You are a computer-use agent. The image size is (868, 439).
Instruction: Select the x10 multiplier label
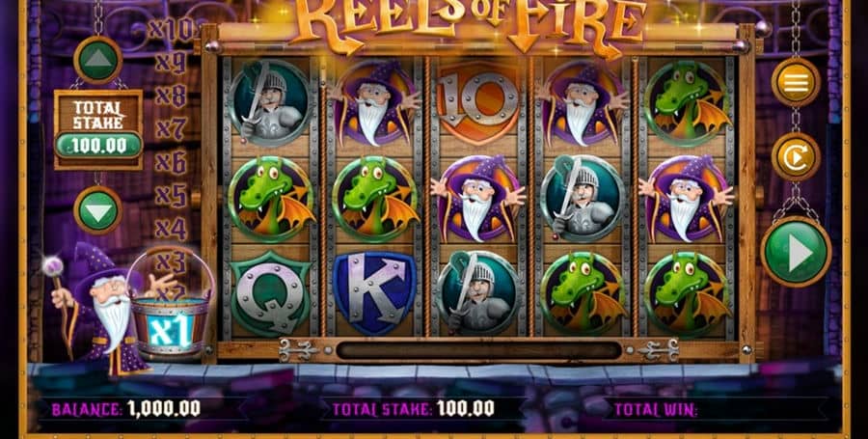(171, 29)
